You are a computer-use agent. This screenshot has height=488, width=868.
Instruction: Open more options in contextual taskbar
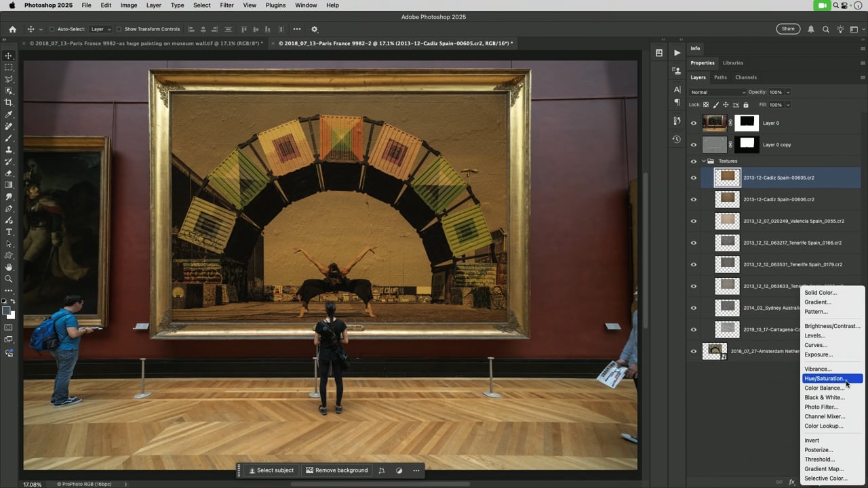(x=416, y=470)
